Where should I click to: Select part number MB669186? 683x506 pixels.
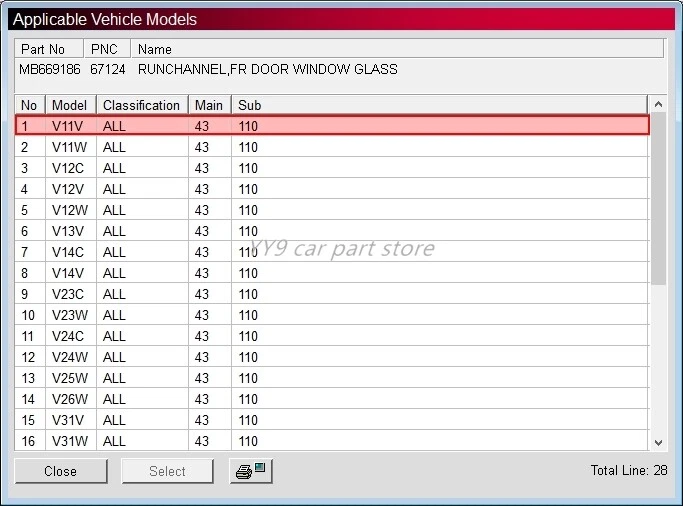tap(50, 69)
